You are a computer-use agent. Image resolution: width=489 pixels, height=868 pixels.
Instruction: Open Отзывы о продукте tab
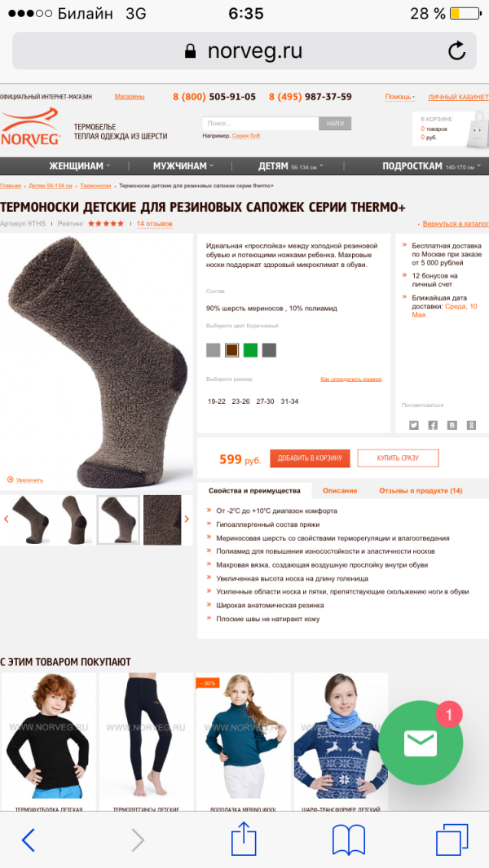421,490
